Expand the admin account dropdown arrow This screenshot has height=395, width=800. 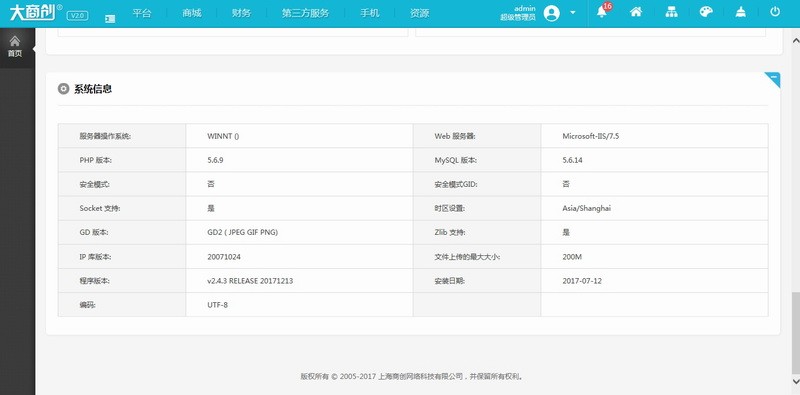point(572,12)
